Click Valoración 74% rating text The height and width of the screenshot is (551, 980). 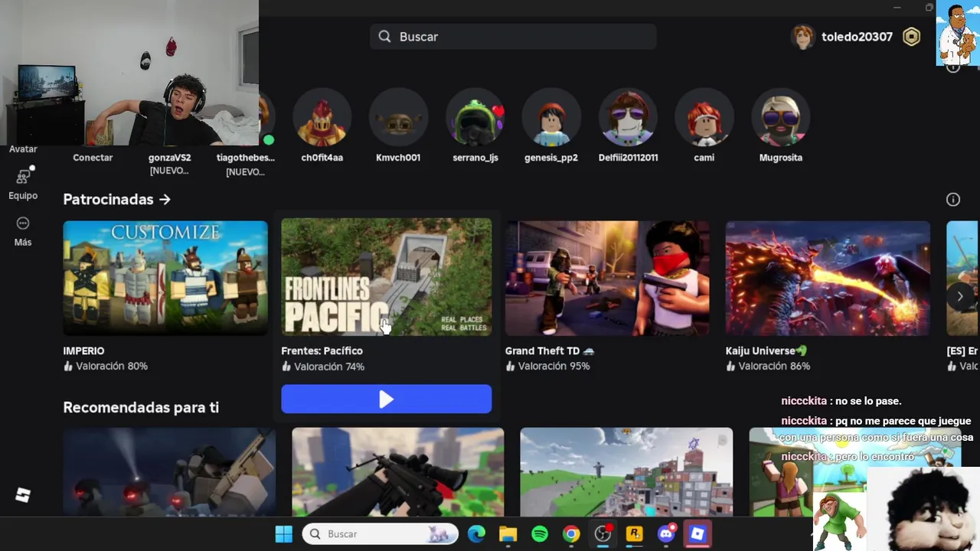(x=329, y=367)
